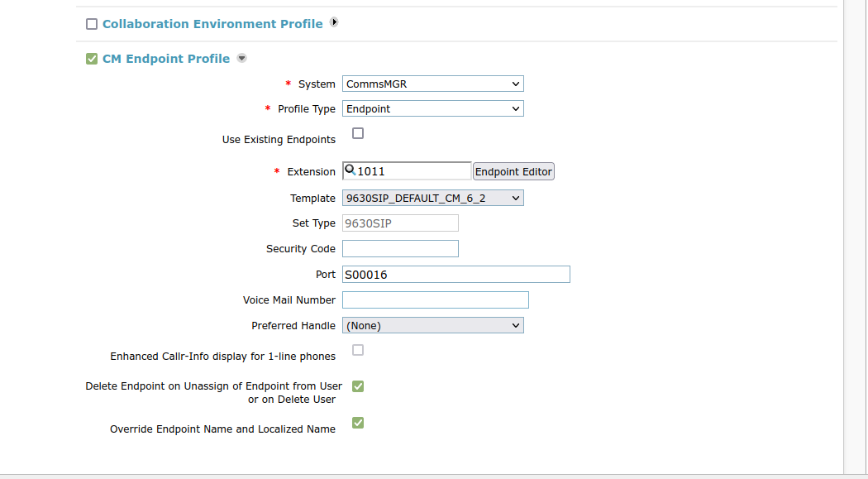Open the Collaboration Environment Profile heading link
The width and height of the screenshot is (868, 479).
[212, 24]
